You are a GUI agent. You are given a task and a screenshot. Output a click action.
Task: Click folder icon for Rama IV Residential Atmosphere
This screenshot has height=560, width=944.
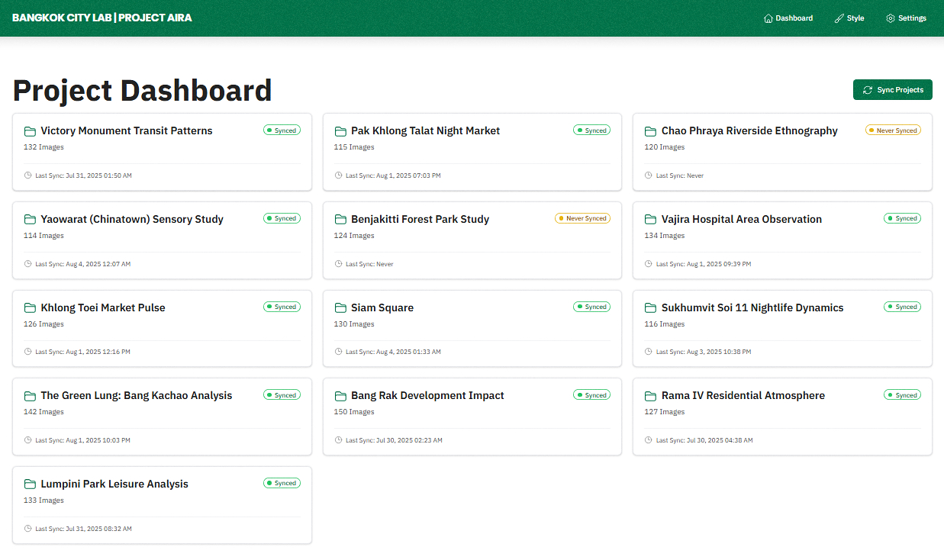(x=650, y=396)
